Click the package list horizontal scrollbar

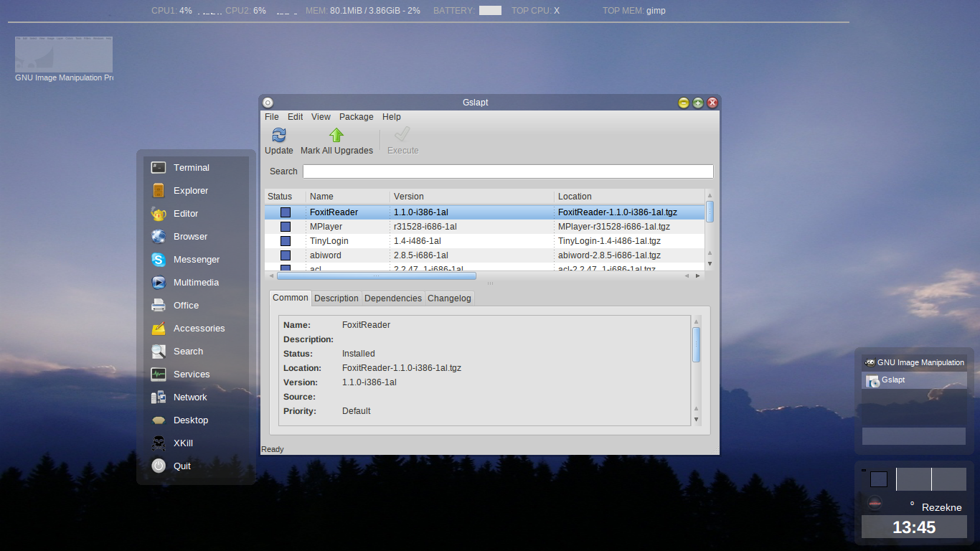coord(377,275)
